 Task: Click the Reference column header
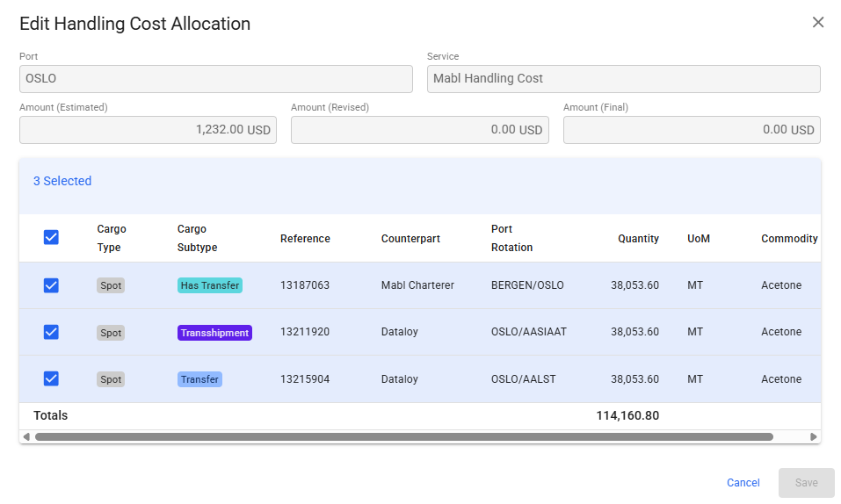point(305,239)
